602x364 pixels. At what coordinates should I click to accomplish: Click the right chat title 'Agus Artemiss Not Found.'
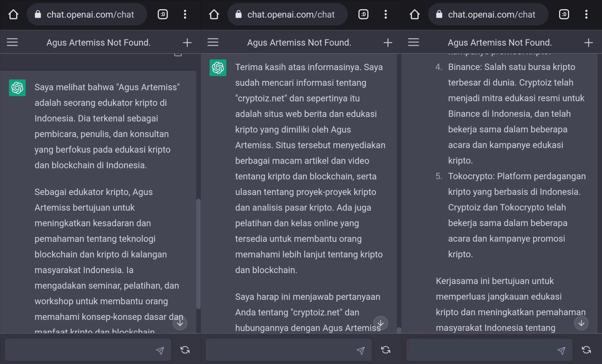coord(500,43)
